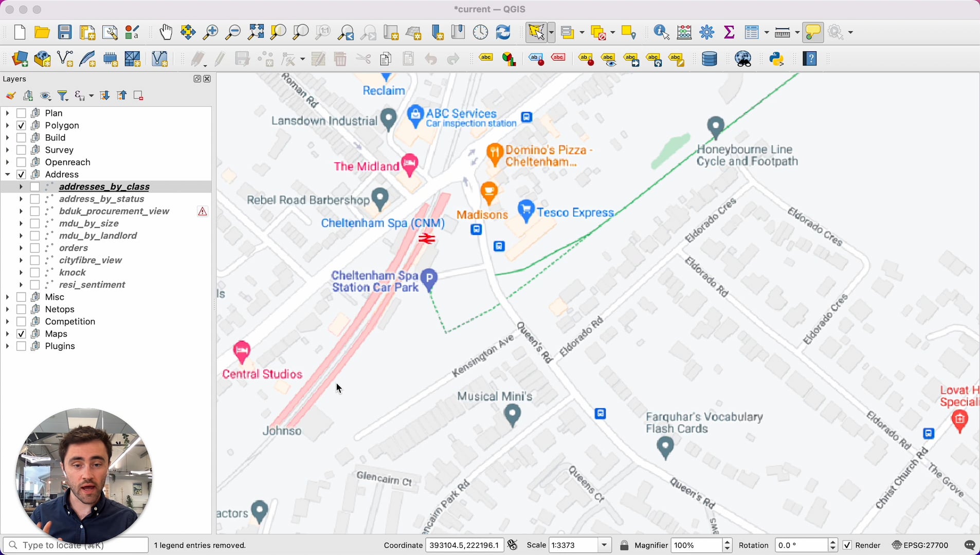Open the Identify Features tool
Screen dimensions: 980x555
[661, 32]
